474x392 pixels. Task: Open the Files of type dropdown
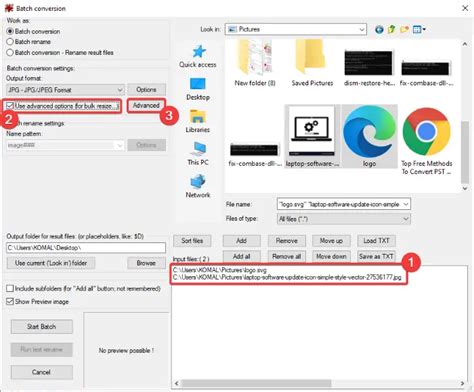point(344,219)
